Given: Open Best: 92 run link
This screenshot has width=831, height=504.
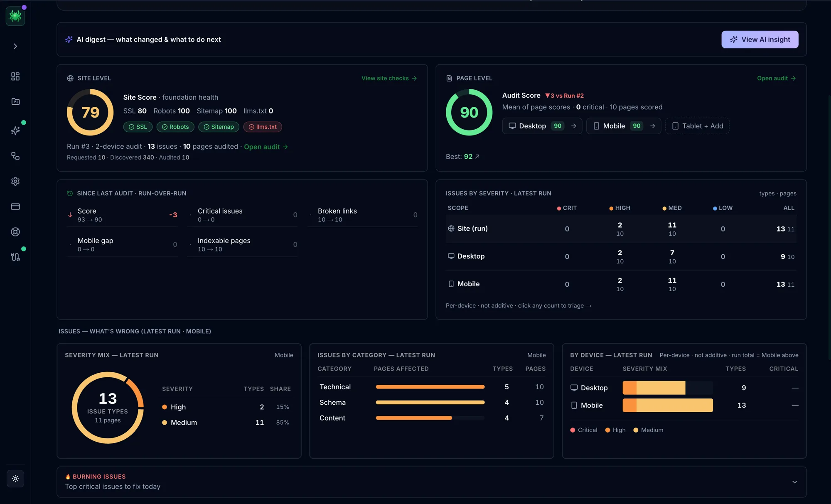Looking at the screenshot, I should pyautogui.click(x=463, y=157).
